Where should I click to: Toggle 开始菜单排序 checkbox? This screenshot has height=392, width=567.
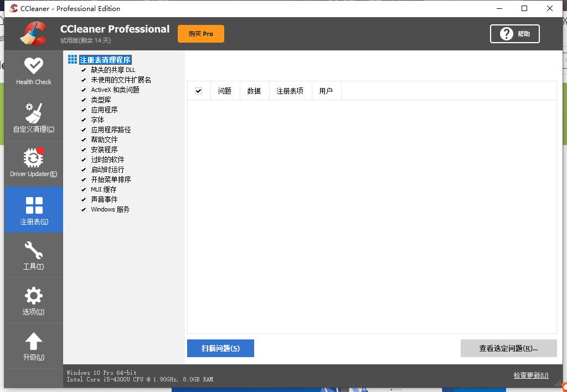tap(84, 179)
